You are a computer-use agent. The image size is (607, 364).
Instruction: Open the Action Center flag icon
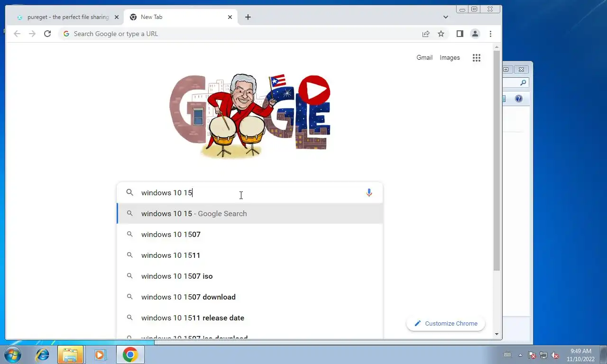tap(532, 355)
